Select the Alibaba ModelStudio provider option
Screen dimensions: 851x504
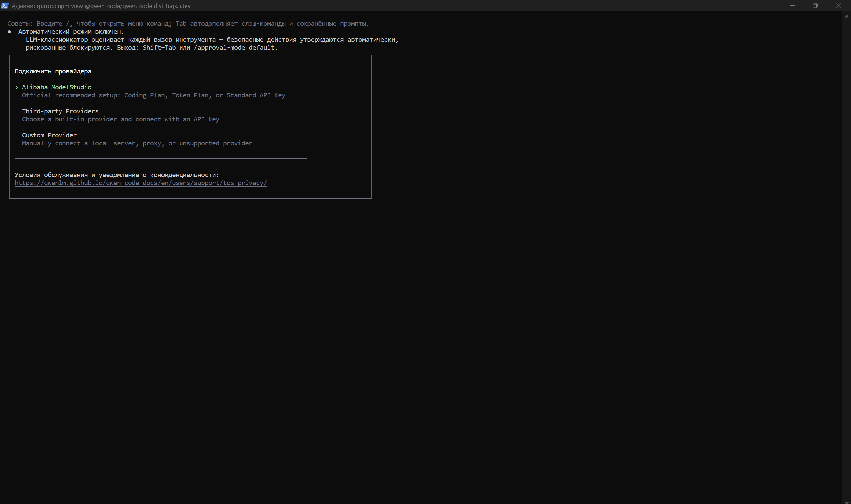[x=57, y=87]
